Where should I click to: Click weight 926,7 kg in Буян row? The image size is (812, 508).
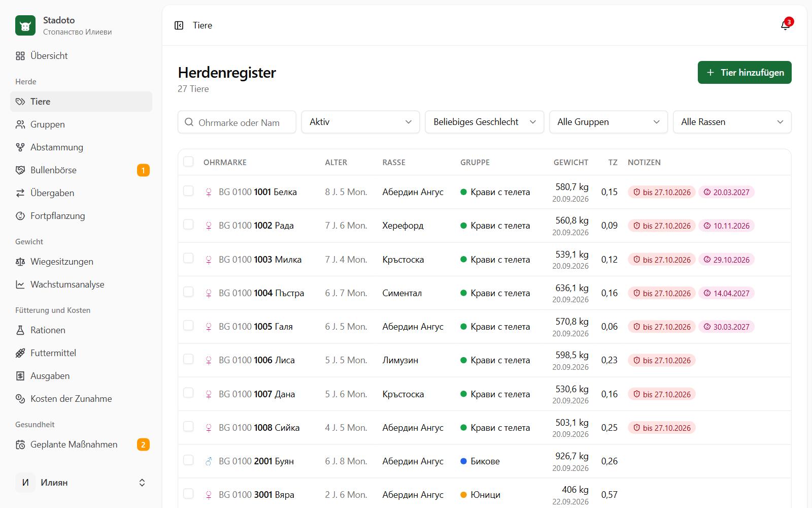click(x=571, y=456)
